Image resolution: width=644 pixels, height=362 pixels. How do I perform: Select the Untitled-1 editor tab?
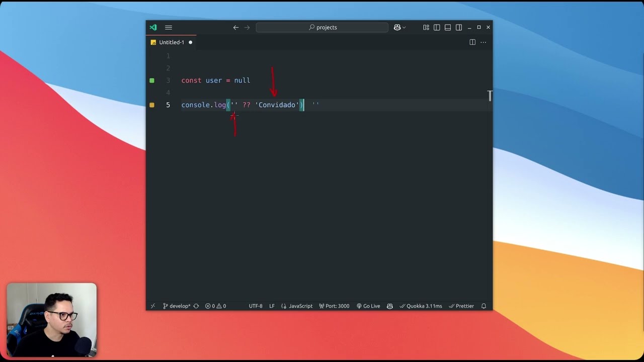(172, 42)
